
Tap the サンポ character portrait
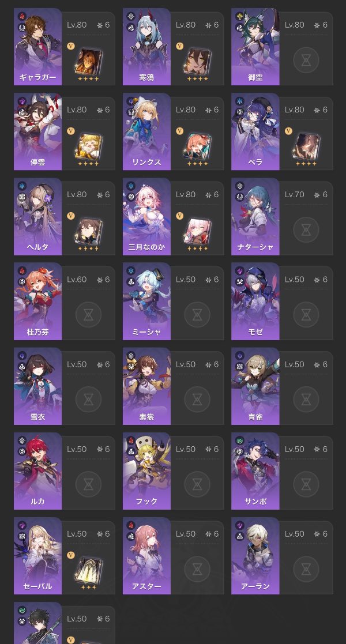255,471
